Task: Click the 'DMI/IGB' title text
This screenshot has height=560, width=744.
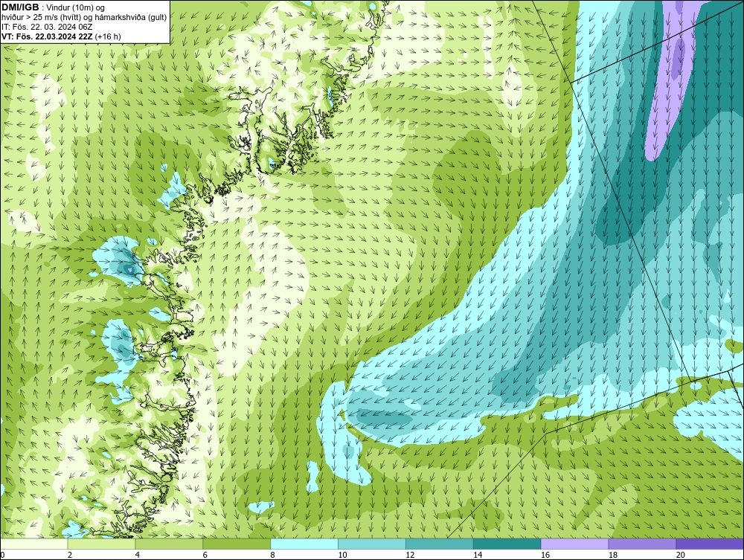Action: pyautogui.click(x=20, y=7)
